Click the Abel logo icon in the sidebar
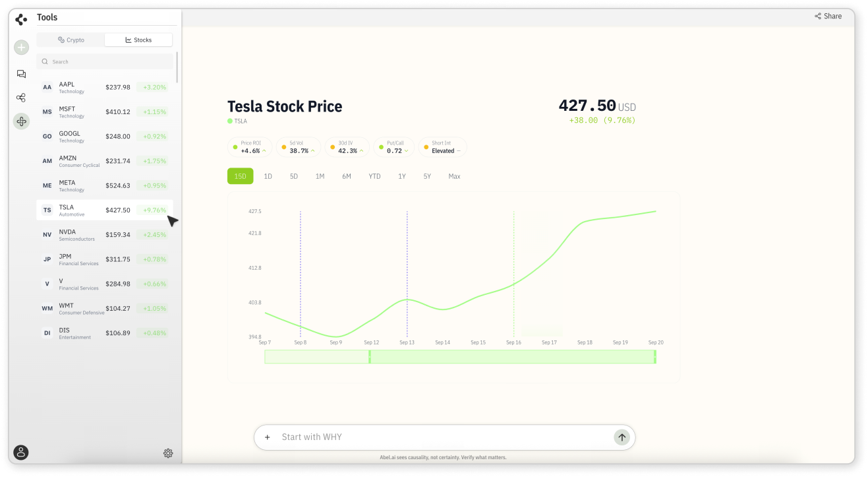 [21, 20]
